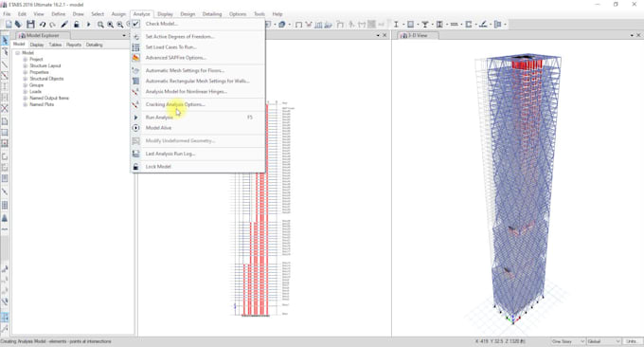The image size is (644, 347).
Task: Select the draw beam line tool
Action: 5,64
